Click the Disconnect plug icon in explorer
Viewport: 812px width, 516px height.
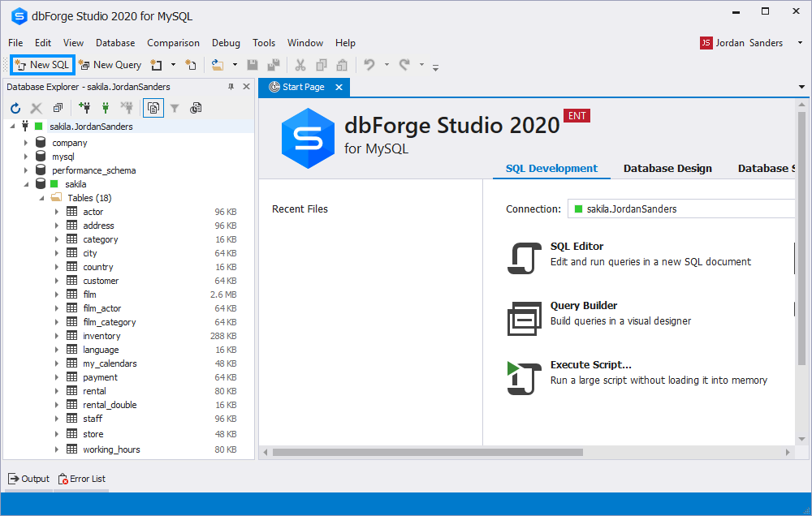[x=127, y=108]
